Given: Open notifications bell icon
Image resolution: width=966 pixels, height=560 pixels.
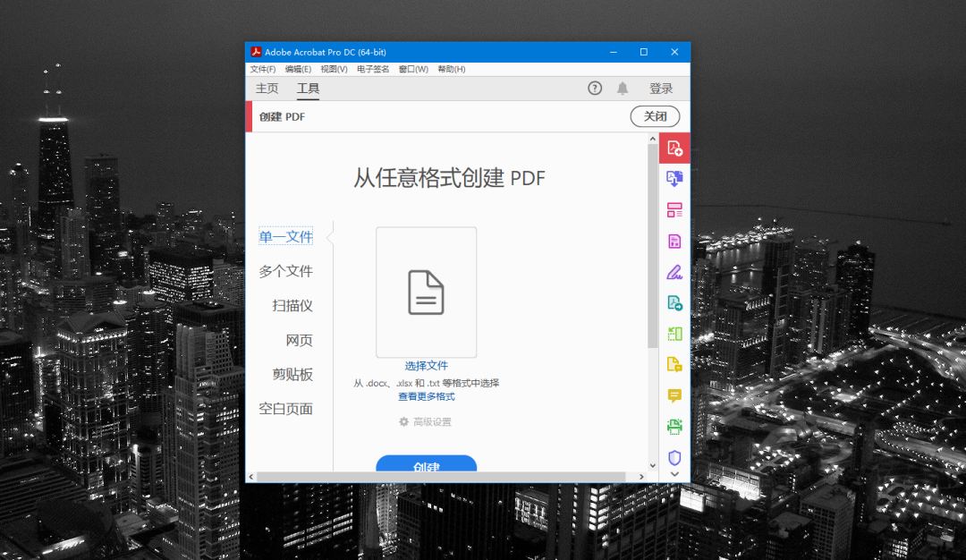Looking at the screenshot, I should (x=623, y=88).
